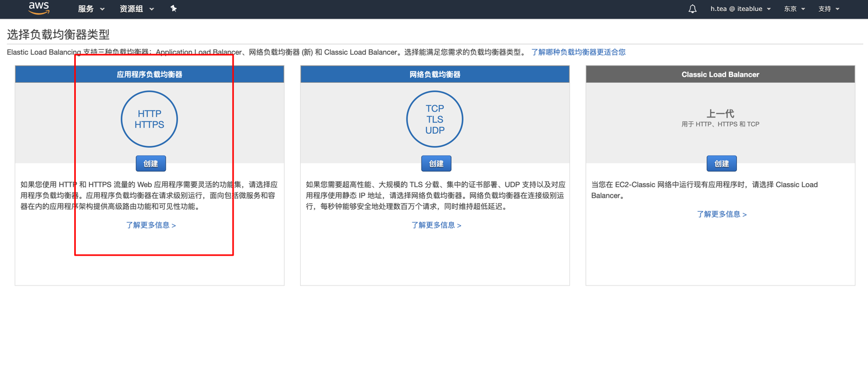Create a Classic Load Balancer (创建)
The height and width of the screenshot is (370, 868).
(721, 164)
